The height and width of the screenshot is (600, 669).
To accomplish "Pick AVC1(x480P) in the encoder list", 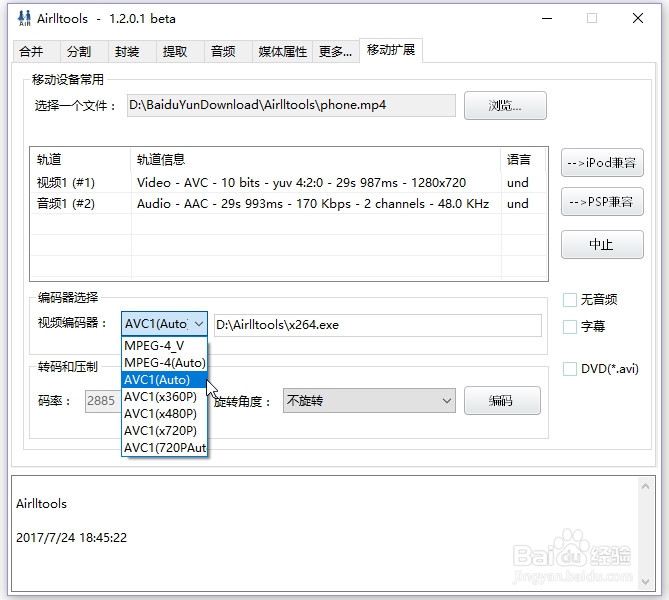I will coord(164,414).
